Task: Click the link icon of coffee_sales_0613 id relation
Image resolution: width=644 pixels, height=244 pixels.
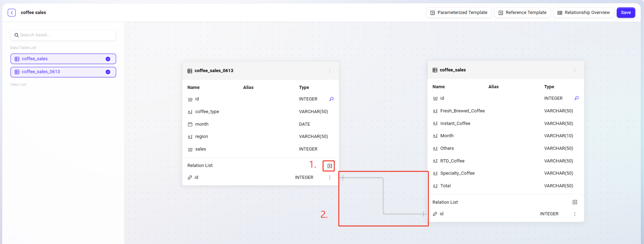Action: [x=190, y=177]
